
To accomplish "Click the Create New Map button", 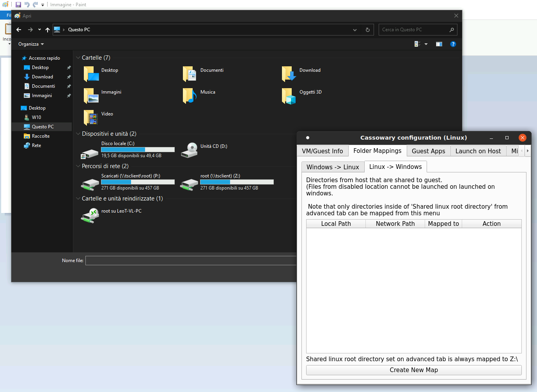I will point(414,370).
